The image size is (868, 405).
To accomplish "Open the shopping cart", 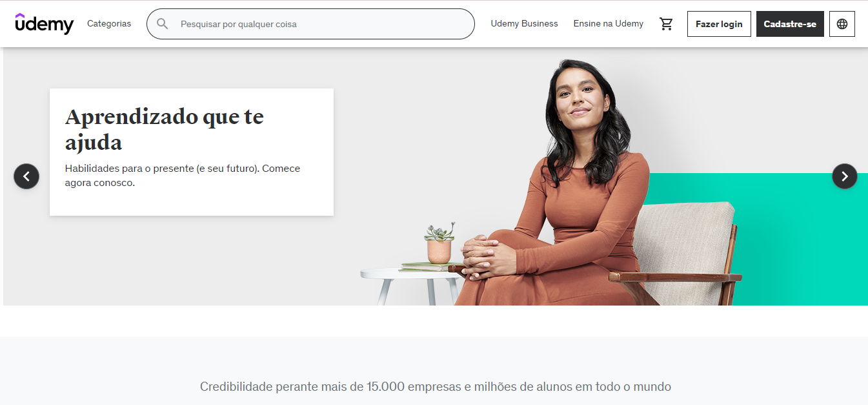I will click(x=666, y=24).
